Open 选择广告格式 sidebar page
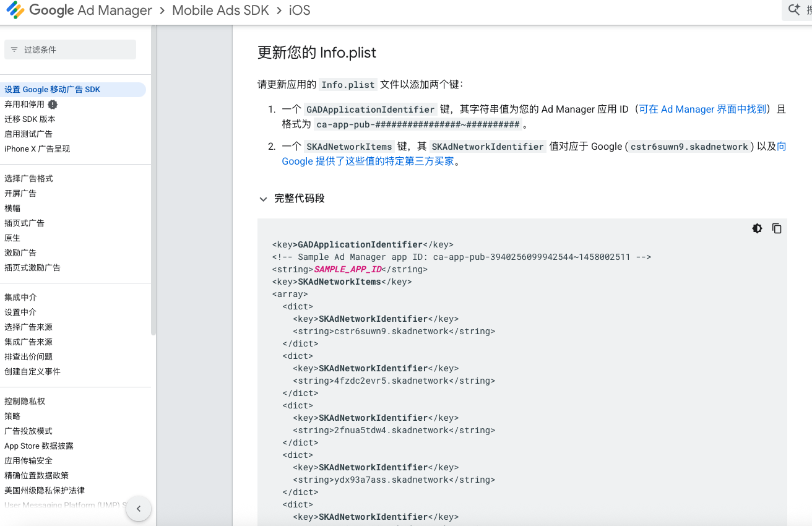 [28, 179]
